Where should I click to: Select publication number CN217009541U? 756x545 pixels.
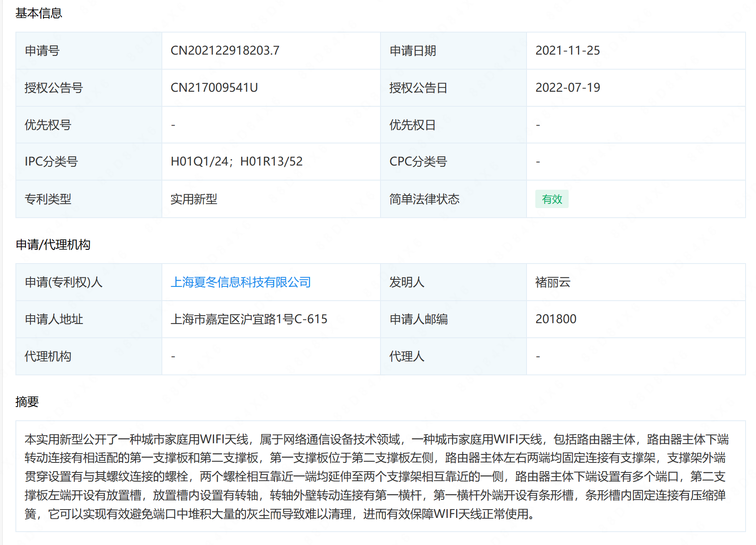[214, 88]
